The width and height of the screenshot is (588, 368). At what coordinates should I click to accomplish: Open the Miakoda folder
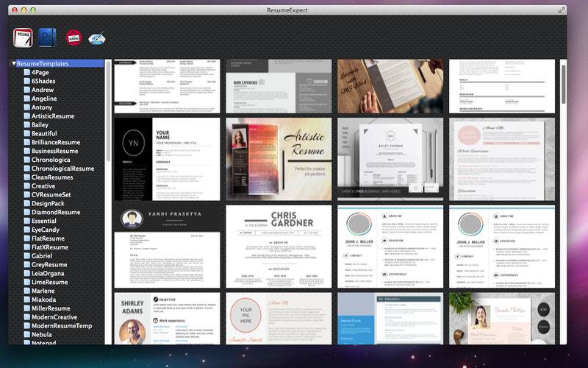[40, 300]
